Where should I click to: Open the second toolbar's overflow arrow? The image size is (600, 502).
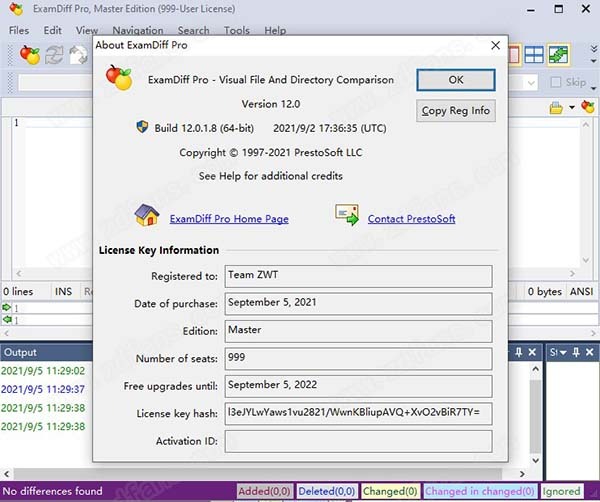pyautogui.click(x=593, y=88)
